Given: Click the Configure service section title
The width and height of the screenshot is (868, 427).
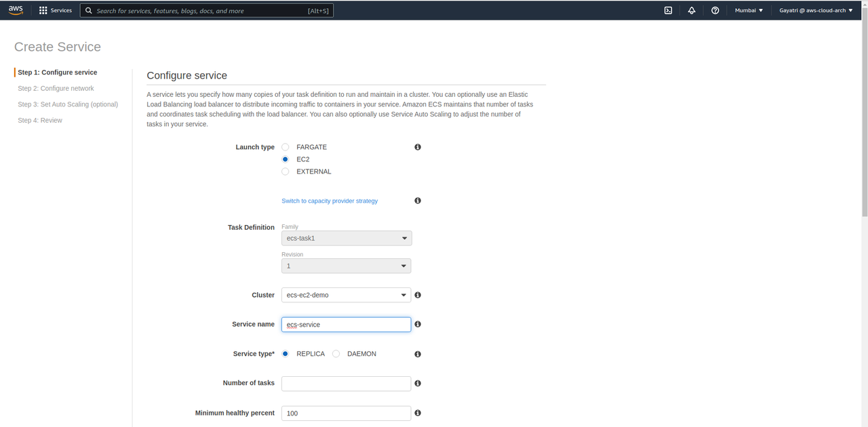Looking at the screenshot, I should coord(187,75).
